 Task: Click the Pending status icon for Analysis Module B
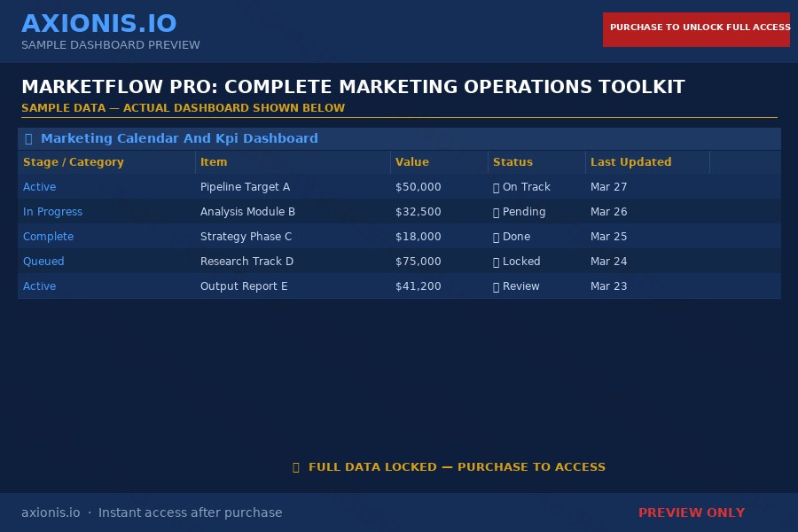coord(497,212)
